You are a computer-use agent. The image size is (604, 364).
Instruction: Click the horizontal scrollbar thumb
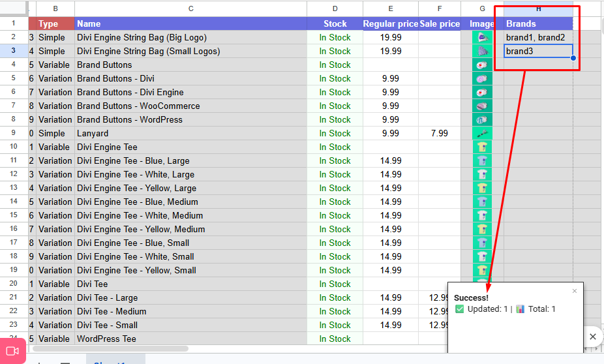click(110, 348)
